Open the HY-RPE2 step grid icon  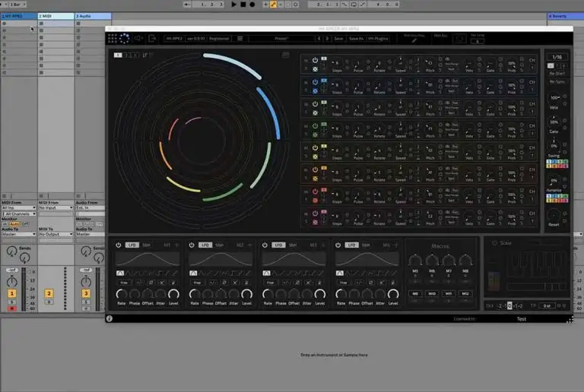coord(113,38)
